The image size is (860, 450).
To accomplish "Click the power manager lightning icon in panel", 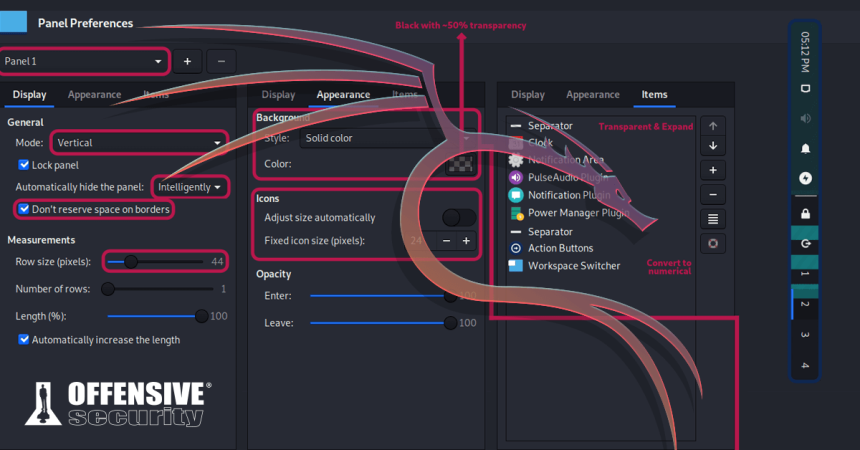I will point(805,179).
